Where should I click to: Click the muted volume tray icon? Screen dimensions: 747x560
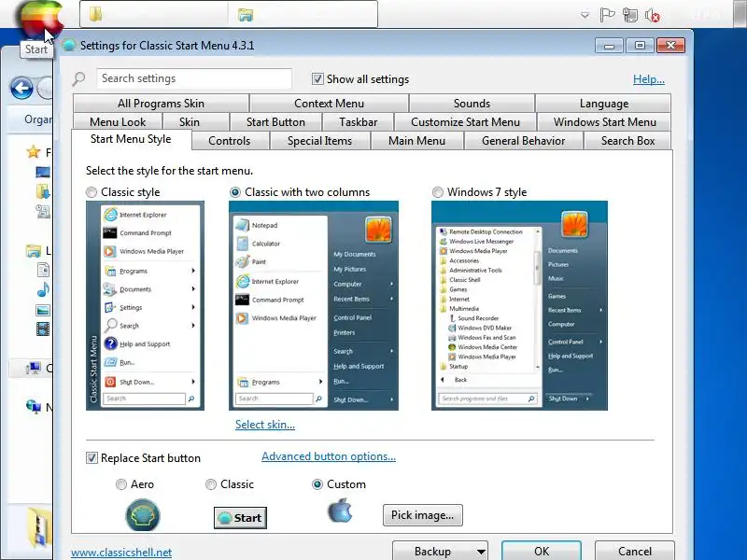click(652, 15)
